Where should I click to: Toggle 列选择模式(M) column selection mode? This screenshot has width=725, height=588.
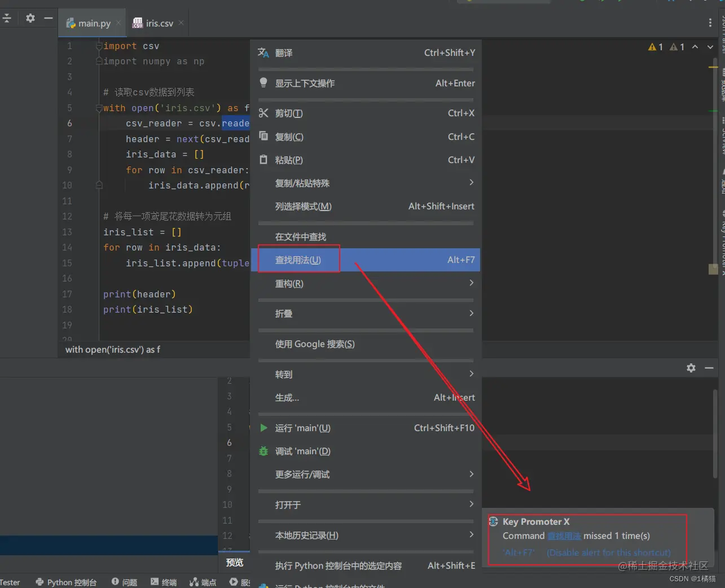(366, 206)
